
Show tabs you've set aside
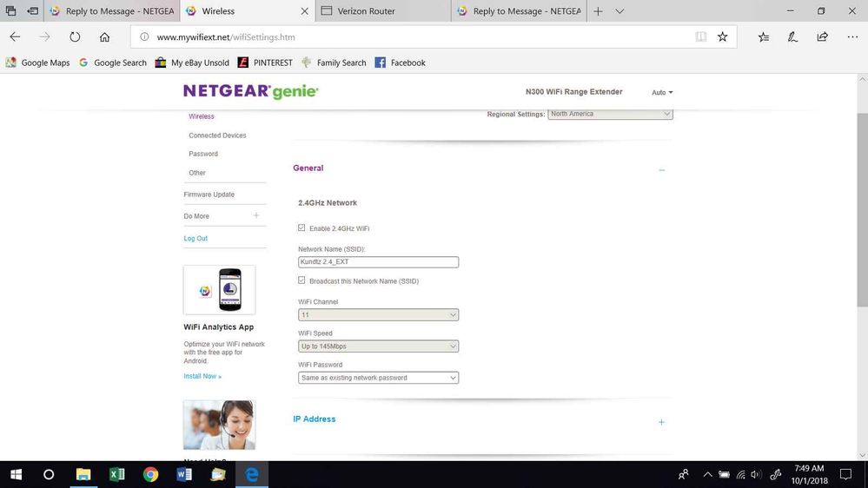pyautogui.click(x=10, y=11)
